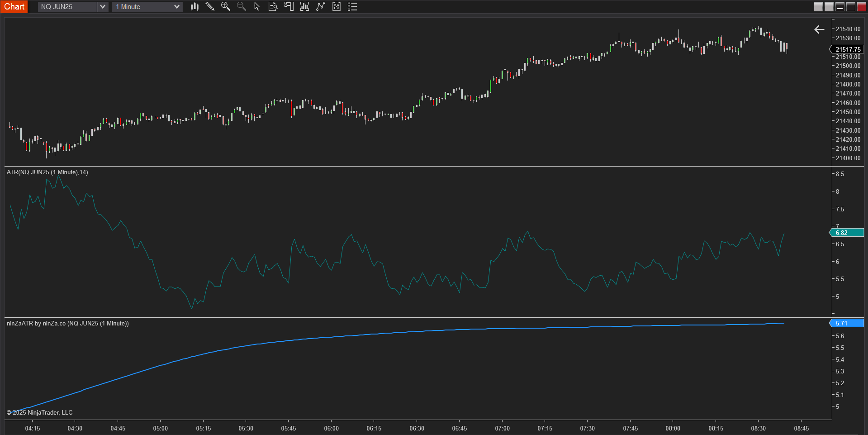Click the first gray instrument link square
The width and height of the screenshot is (868, 435).
818,7
